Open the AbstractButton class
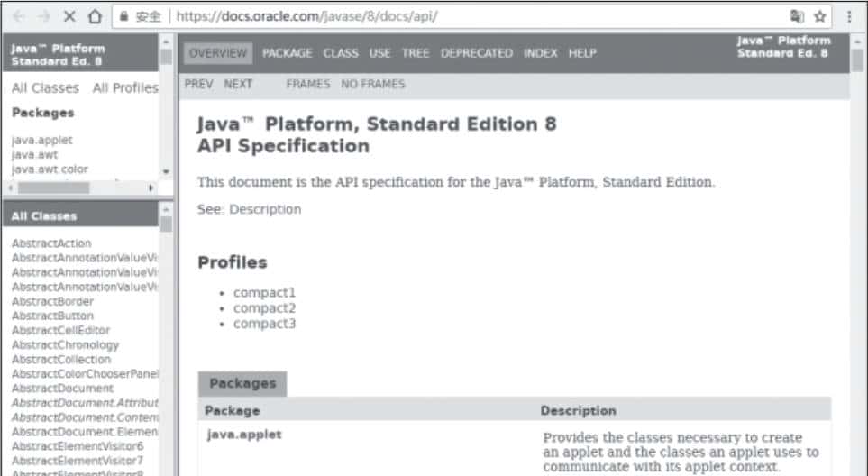 pos(52,316)
